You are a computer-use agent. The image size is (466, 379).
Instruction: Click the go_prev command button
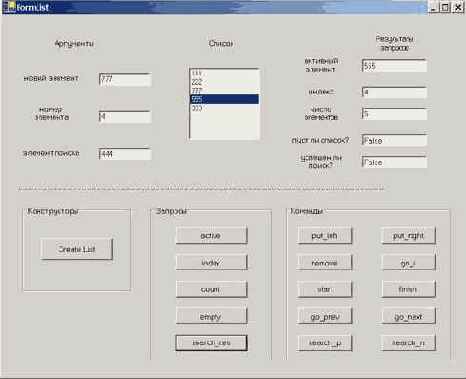tap(325, 316)
